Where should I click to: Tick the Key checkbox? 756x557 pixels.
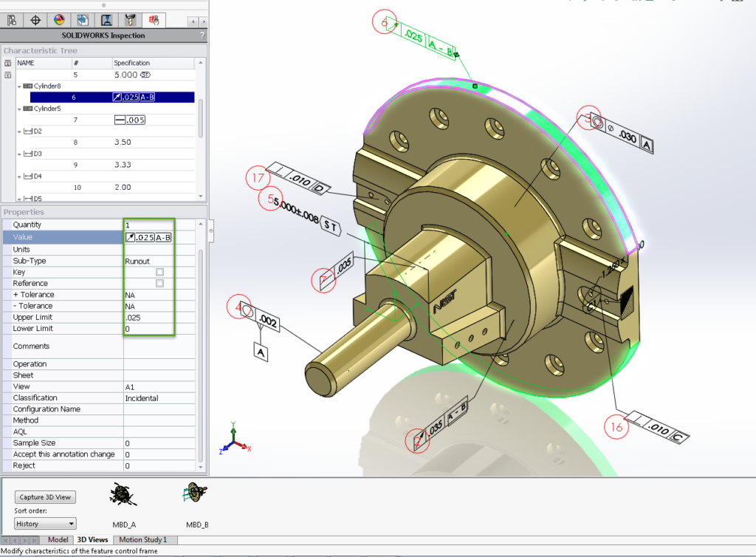coord(159,273)
